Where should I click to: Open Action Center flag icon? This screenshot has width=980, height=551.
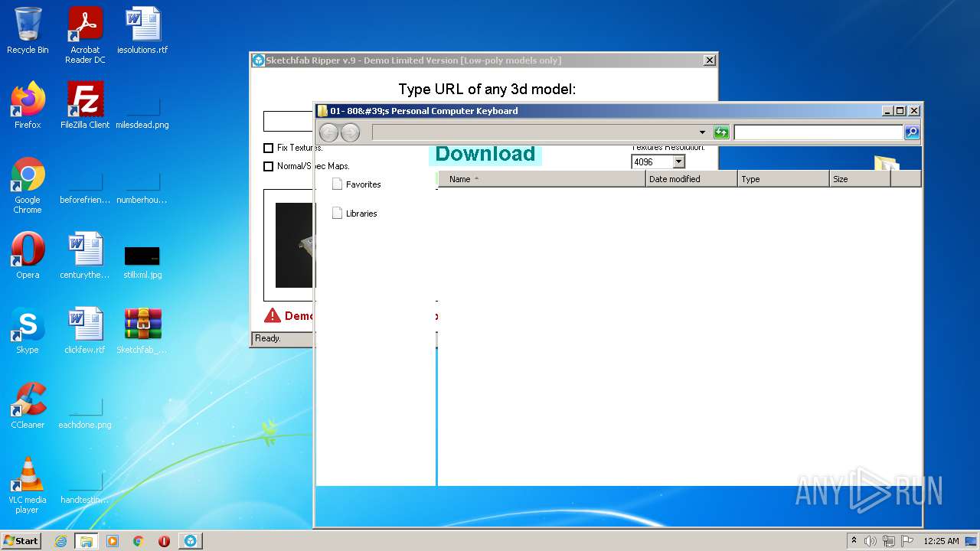[x=907, y=541]
